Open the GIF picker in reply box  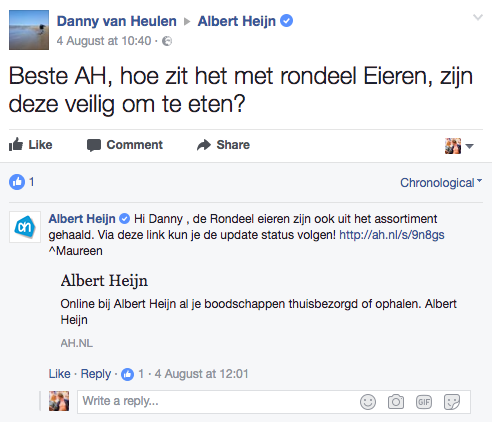point(424,402)
